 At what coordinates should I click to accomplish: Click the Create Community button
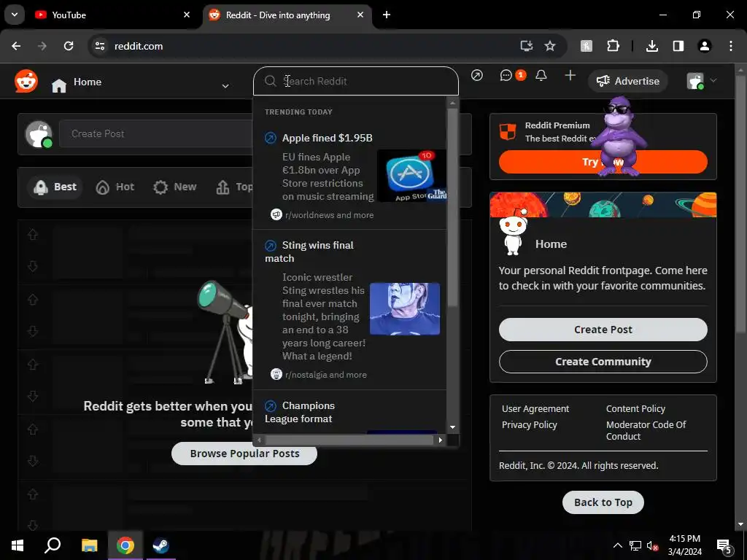[603, 362]
